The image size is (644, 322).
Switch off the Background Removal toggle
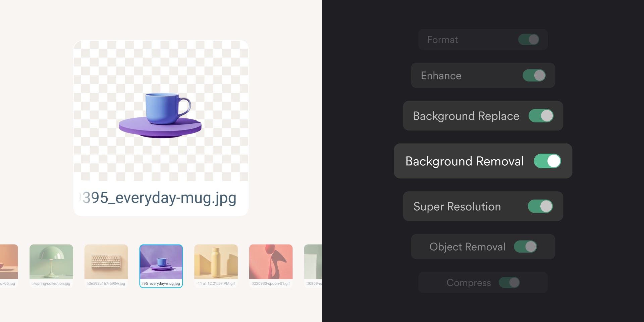coord(547,161)
